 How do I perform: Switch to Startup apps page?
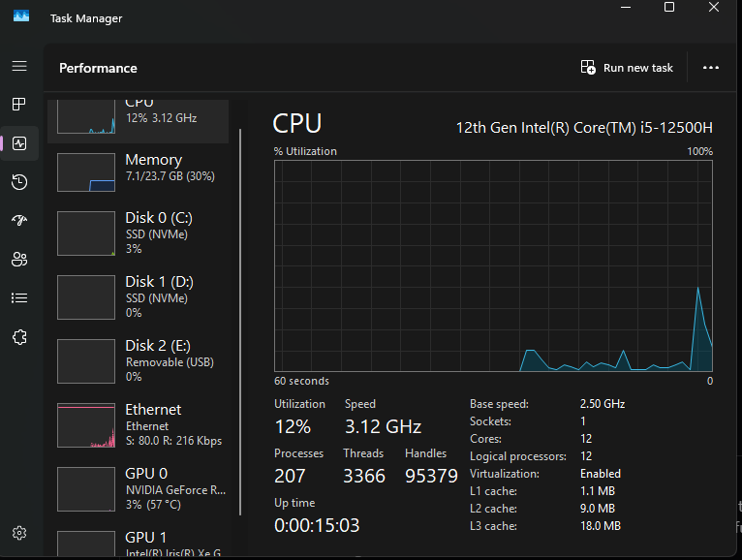pyautogui.click(x=19, y=221)
